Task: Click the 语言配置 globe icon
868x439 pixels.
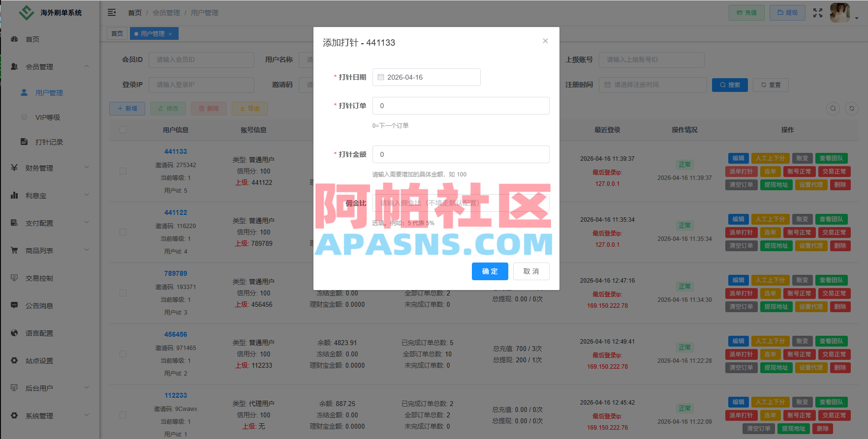Action: pyautogui.click(x=14, y=333)
